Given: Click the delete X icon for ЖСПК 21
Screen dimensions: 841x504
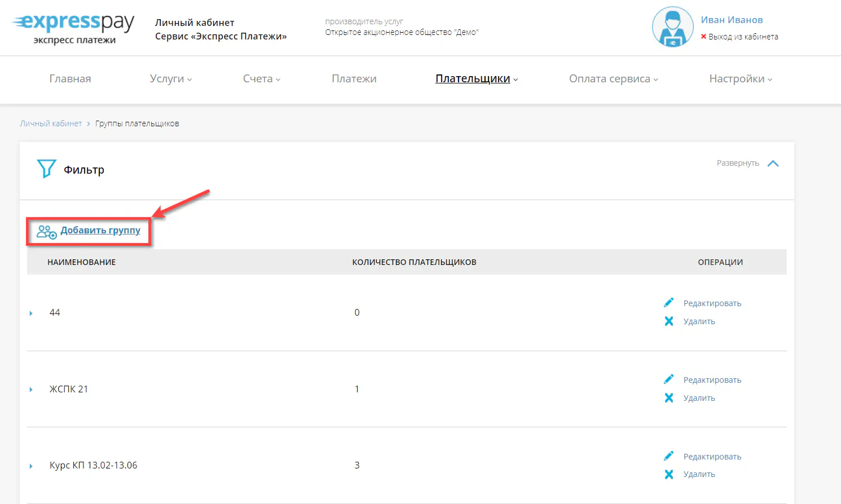Looking at the screenshot, I should pyautogui.click(x=669, y=398).
